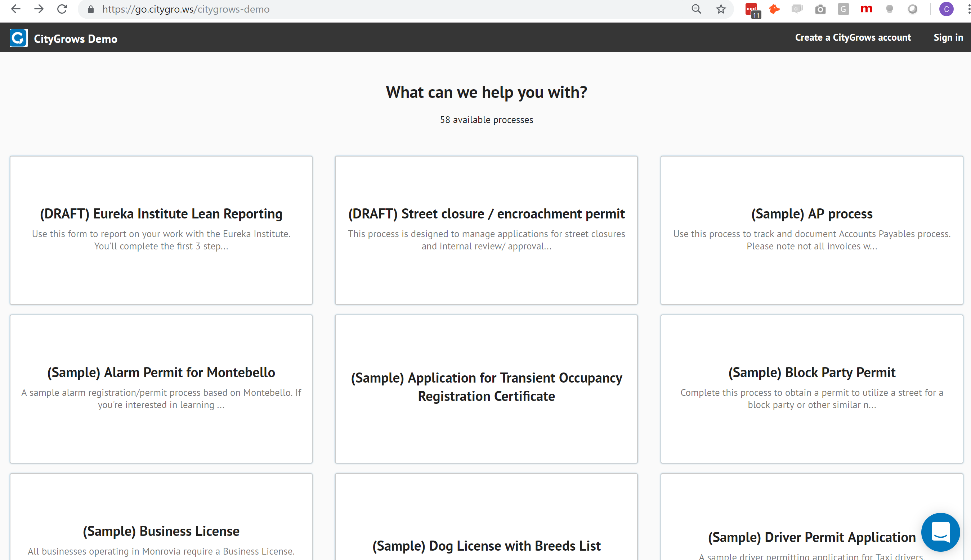This screenshot has height=560, width=971.
Task: Click the browser forward arrow
Action: [39, 9]
